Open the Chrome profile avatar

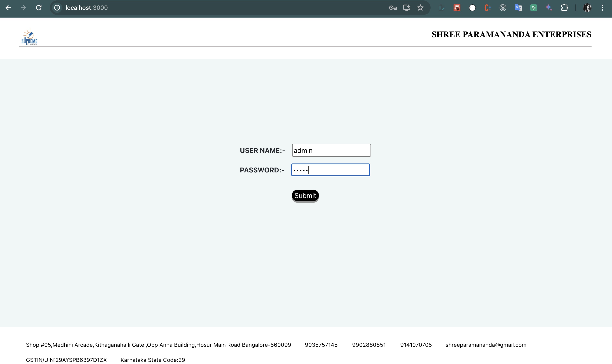587,8
